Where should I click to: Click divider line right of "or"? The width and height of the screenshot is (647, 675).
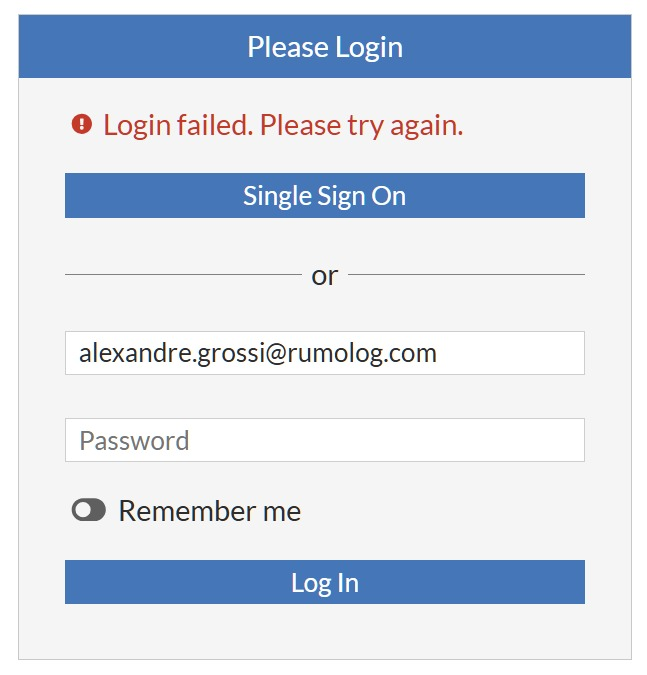466,274
